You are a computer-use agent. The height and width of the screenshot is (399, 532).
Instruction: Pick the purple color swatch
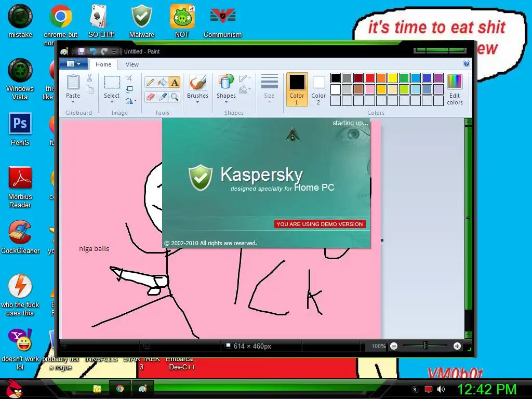438,78
